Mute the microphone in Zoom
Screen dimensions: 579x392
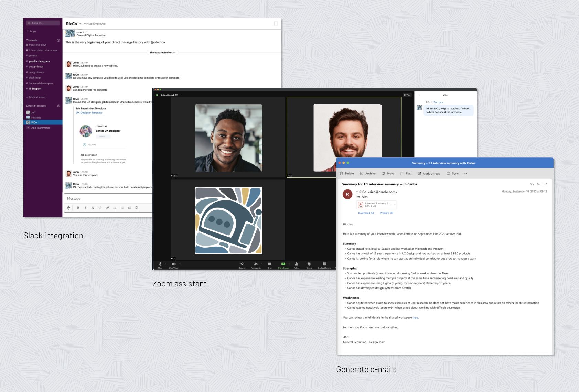point(160,264)
